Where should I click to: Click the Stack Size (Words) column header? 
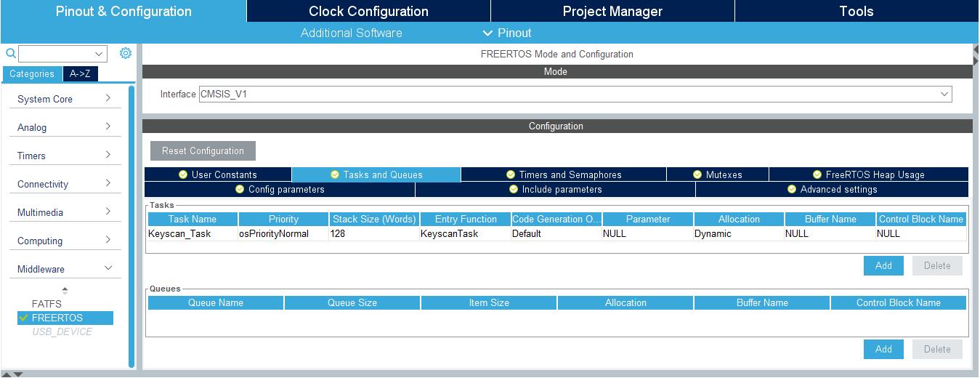[374, 219]
